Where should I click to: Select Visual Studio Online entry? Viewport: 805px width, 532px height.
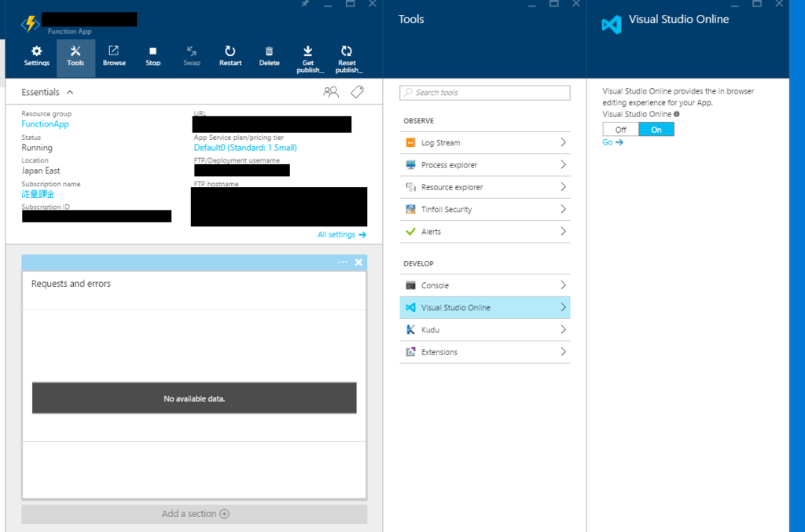click(484, 307)
